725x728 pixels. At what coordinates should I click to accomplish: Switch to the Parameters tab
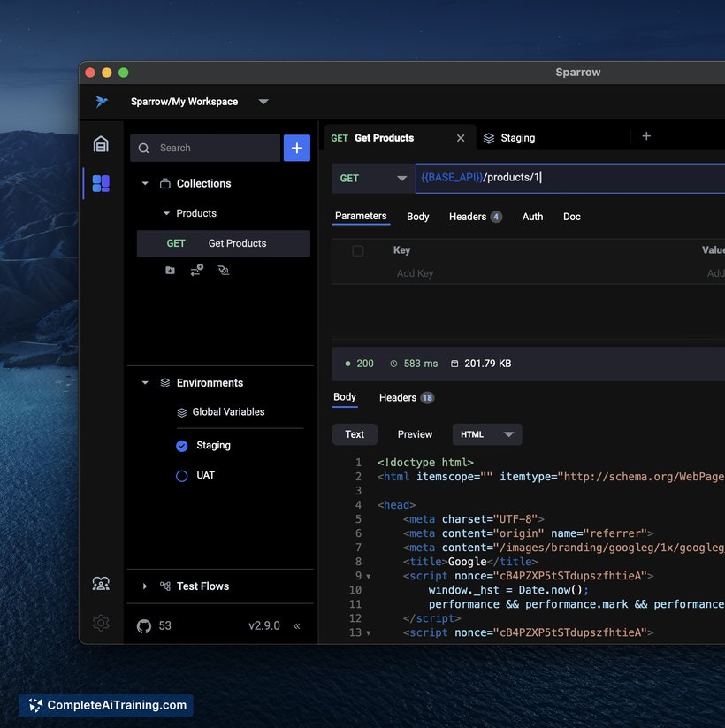(x=361, y=216)
